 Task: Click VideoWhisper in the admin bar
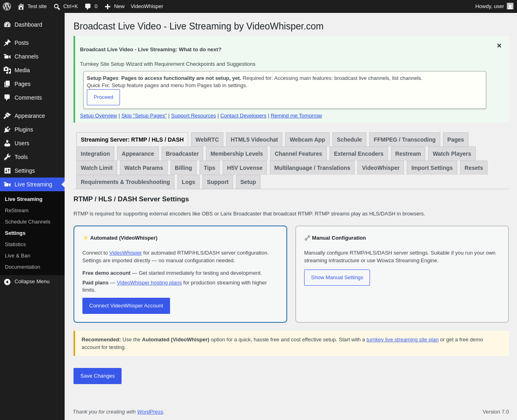click(x=147, y=6)
